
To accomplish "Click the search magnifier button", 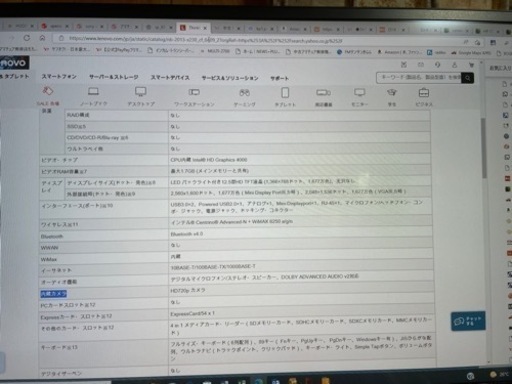I will pyautogui.click(x=468, y=78).
